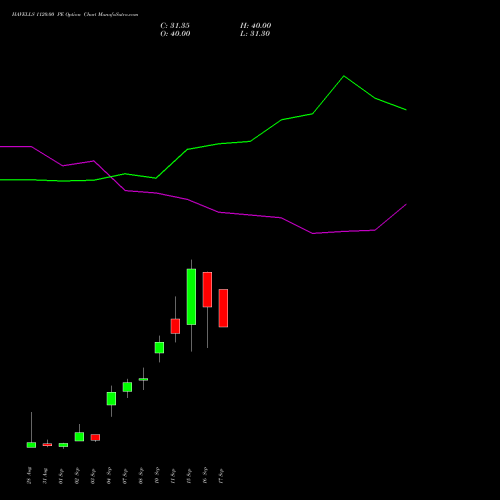Select the tallest green candlestick body

pos(191,297)
